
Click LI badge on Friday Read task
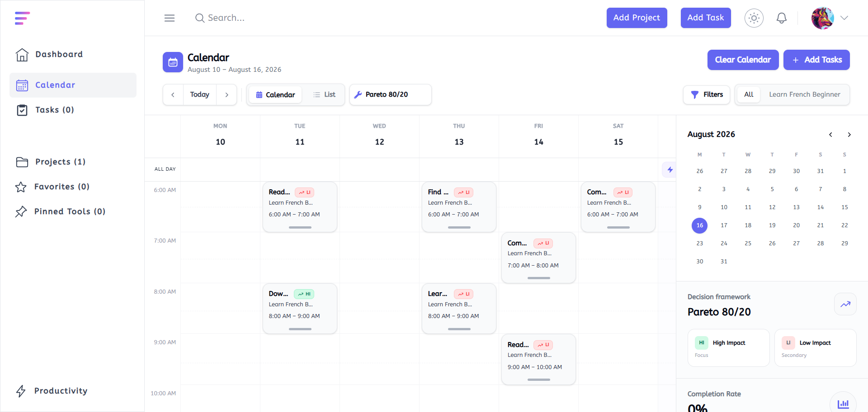click(543, 345)
